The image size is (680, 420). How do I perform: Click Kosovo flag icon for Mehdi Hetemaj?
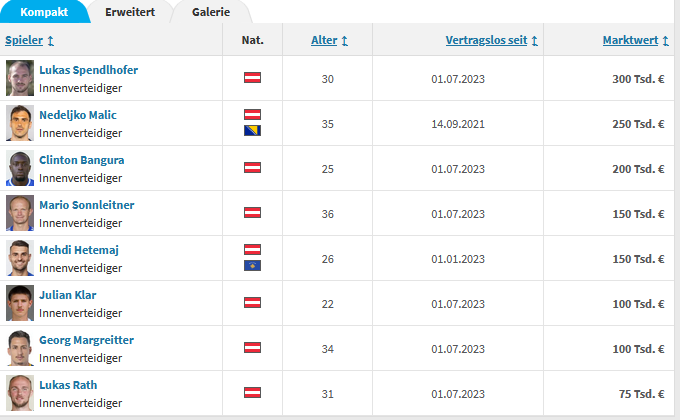pyautogui.click(x=252, y=266)
